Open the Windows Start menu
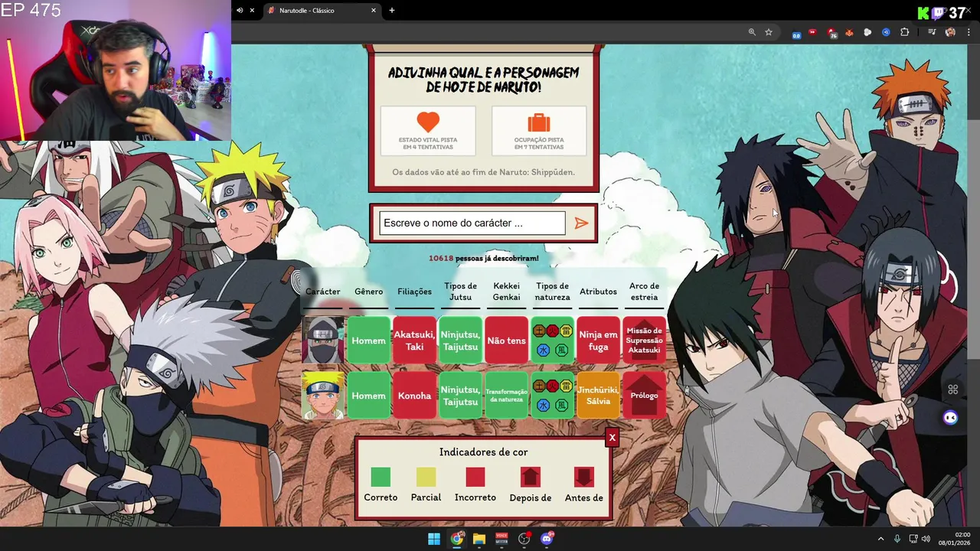980x551 pixels. click(434, 539)
